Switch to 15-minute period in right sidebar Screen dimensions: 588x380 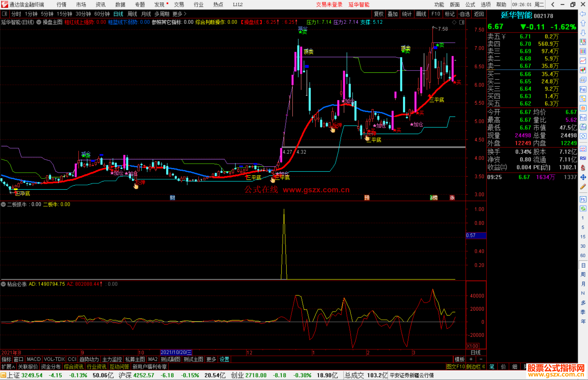coord(583,237)
